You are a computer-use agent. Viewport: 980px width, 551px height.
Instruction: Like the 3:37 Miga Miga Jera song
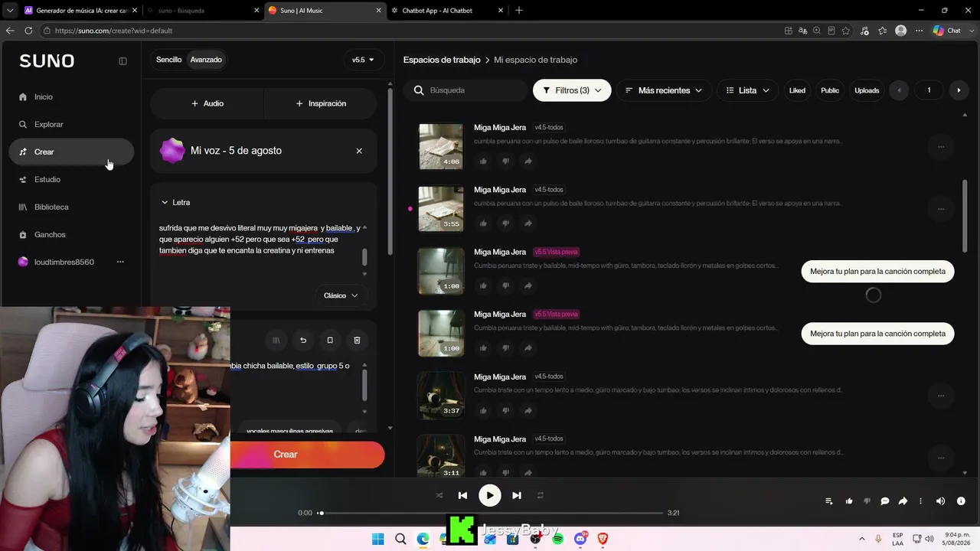pos(483,410)
